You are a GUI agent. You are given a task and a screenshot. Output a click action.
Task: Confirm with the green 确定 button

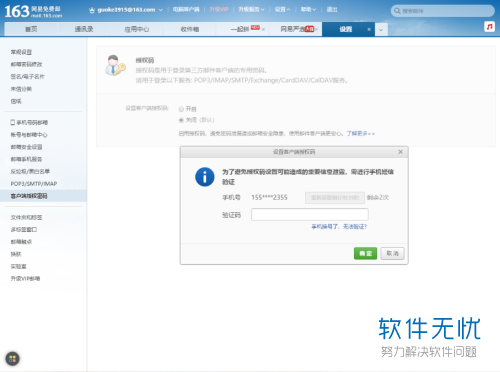[x=365, y=253]
